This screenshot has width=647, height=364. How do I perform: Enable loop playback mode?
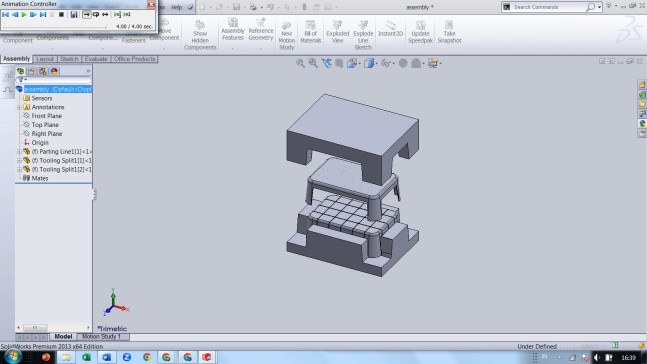tap(96, 14)
